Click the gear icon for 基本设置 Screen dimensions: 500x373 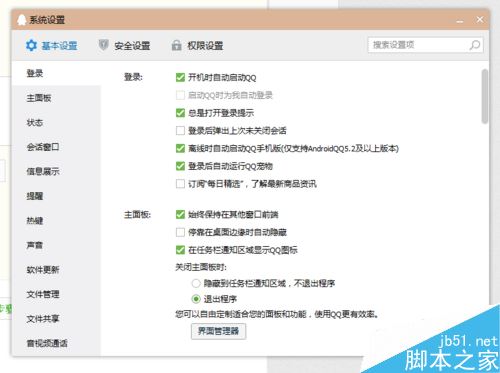pos(31,45)
